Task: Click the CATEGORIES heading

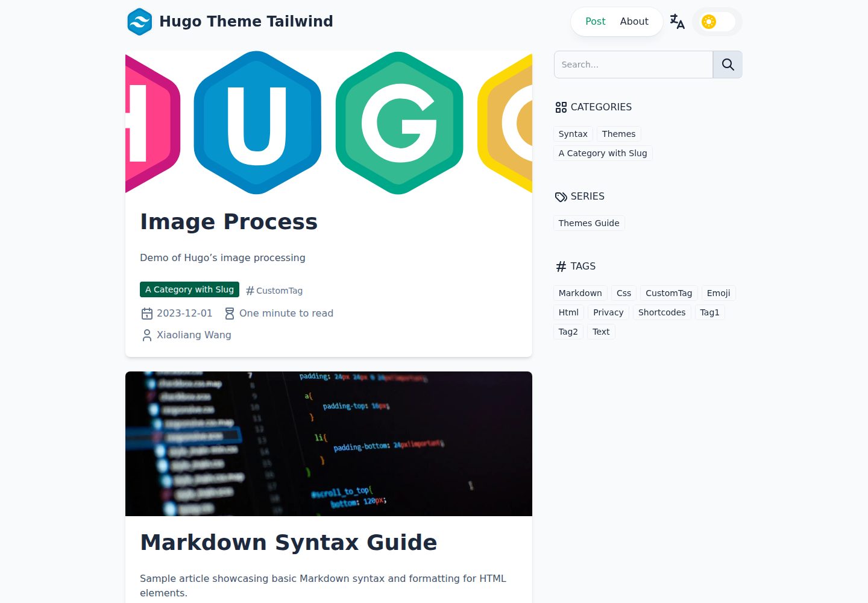Action: (594, 107)
